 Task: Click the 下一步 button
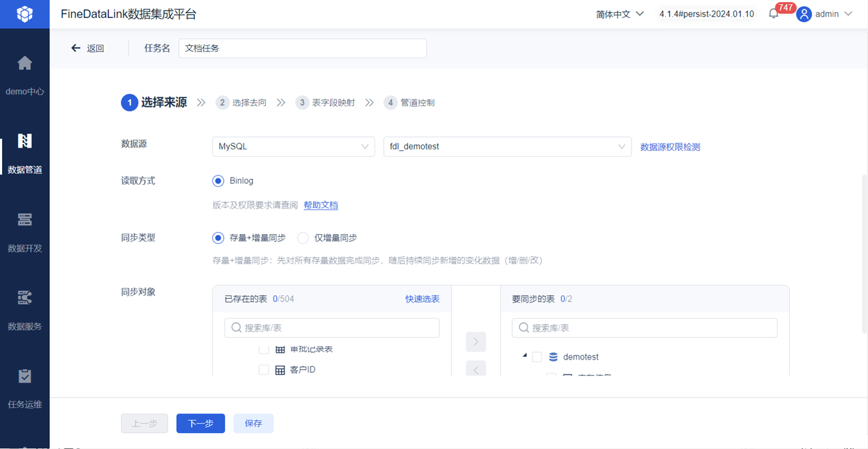[x=200, y=423]
